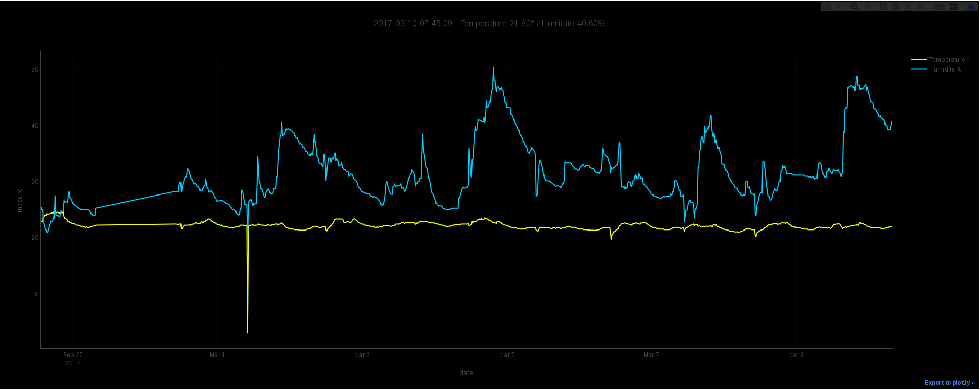Click the Zoom in plus icon
980x390 pixels.
[883, 7]
